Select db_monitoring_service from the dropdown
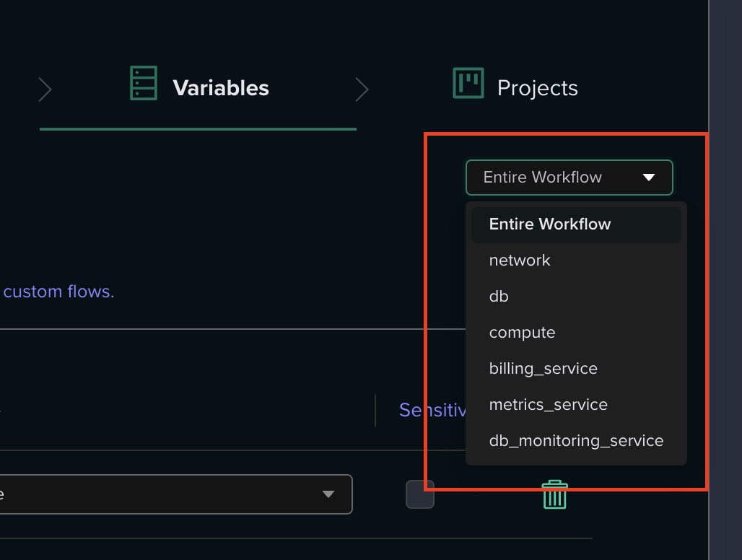This screenshot has height=560, width=742. coord(576,440)
